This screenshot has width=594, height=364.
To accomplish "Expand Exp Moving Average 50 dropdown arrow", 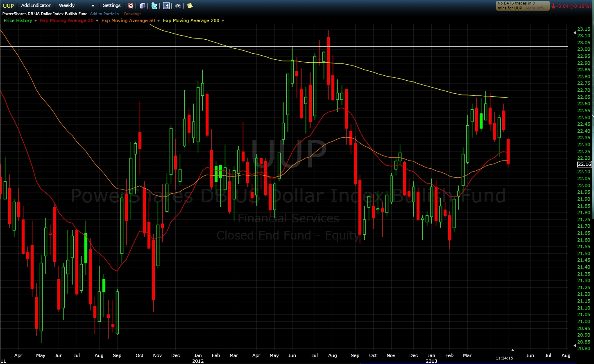I will pos(159,21).
